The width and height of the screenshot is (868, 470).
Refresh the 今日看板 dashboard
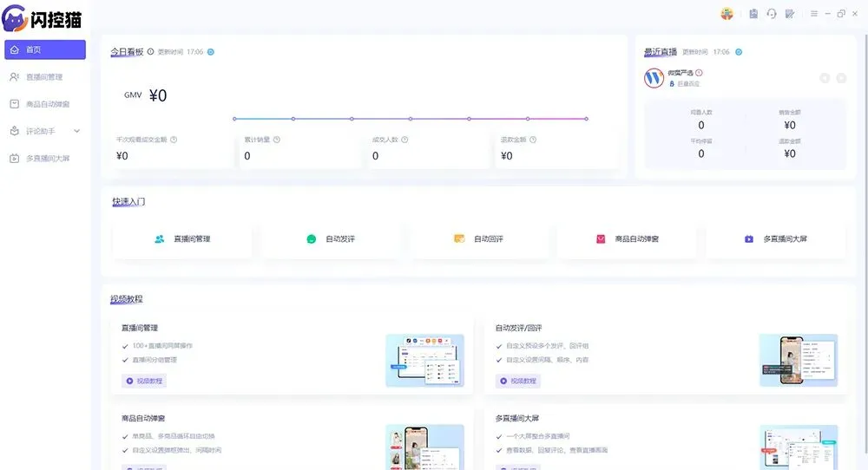[210, 52]
